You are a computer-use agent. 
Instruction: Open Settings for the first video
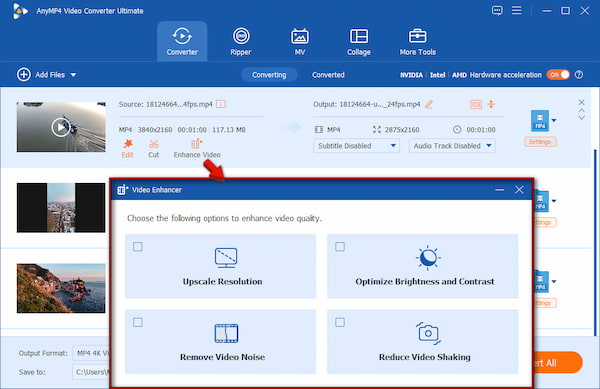tap(540, 142)
